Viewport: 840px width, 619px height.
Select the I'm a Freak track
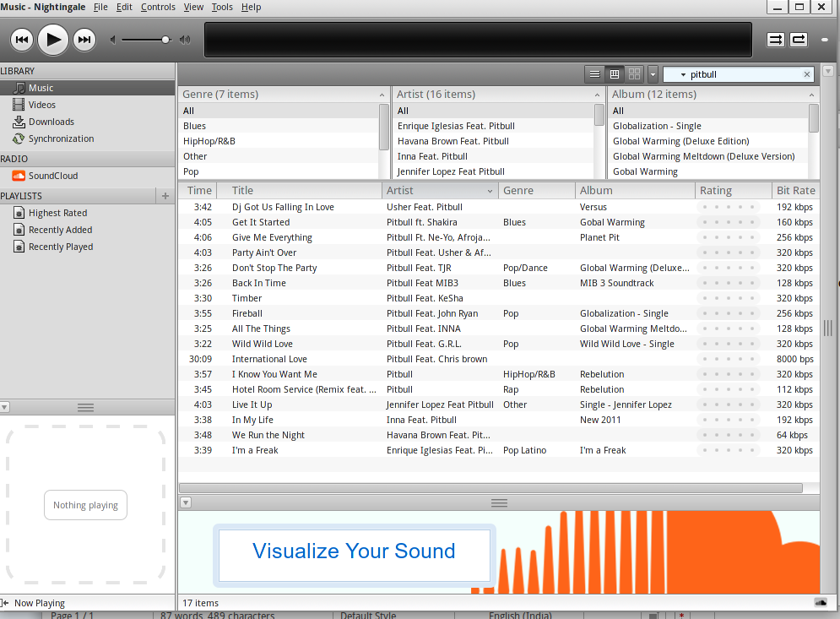[x=498, y=450]
